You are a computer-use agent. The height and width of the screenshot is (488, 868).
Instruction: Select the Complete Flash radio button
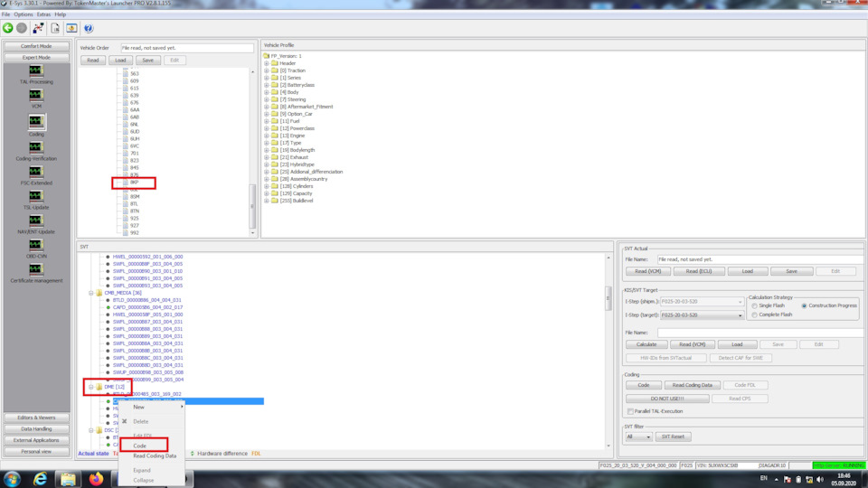click(x=754, y=314)
